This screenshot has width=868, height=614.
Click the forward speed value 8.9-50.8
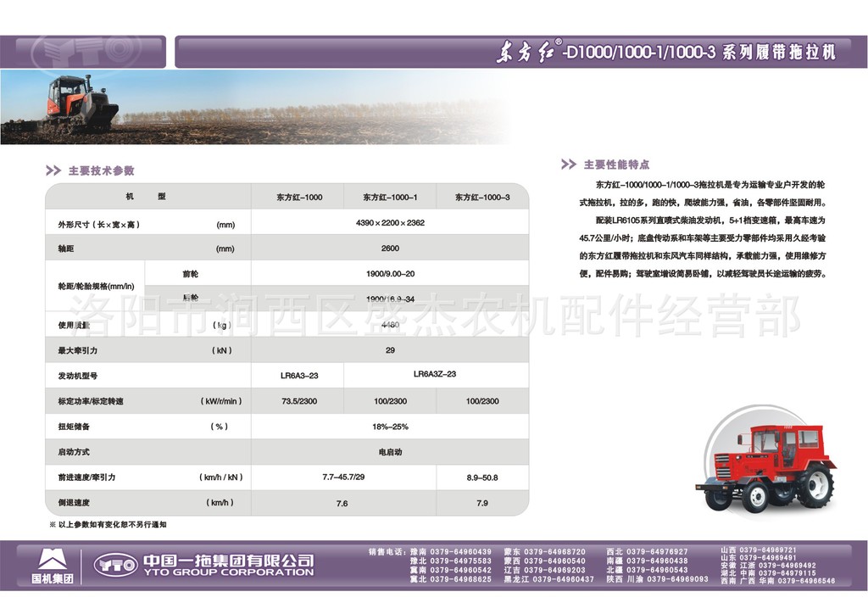[x=482, y=477]
